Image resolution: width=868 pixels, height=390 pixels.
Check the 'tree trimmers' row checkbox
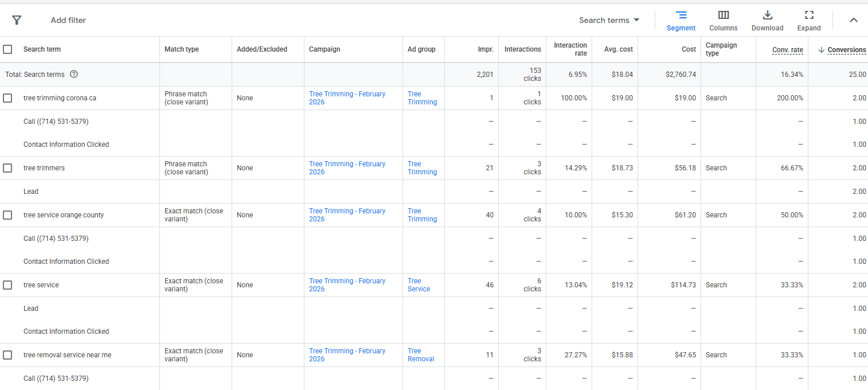point(7,168)
